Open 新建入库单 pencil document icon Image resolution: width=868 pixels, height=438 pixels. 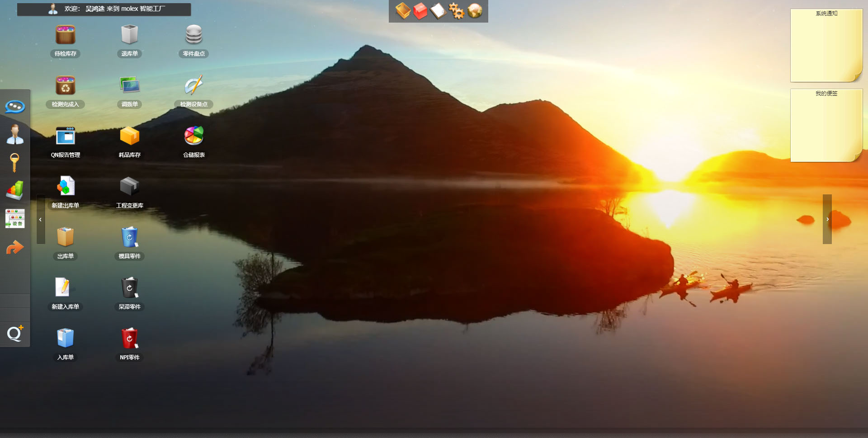tap(66, 288)
